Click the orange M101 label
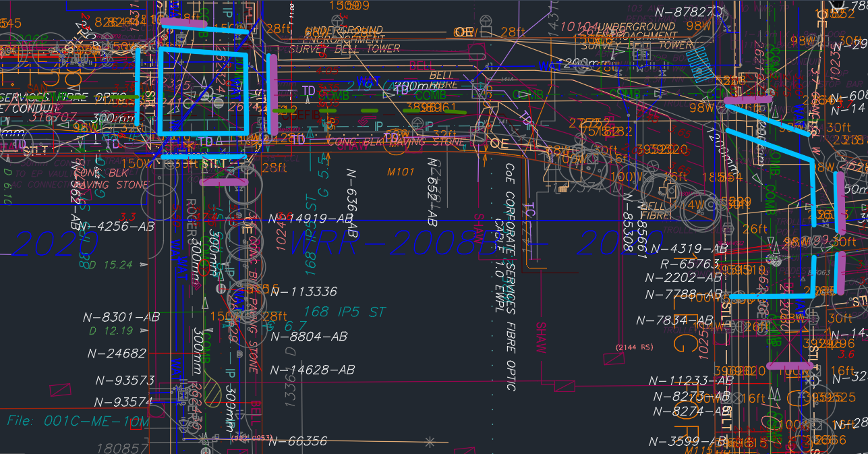Viewport: 868px width, 454px height. pyautogui.click(x=401, y=172)
